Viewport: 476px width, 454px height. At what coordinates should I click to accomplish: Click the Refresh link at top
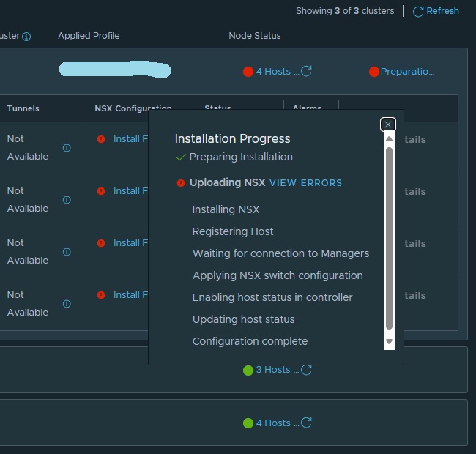point(436,11)
